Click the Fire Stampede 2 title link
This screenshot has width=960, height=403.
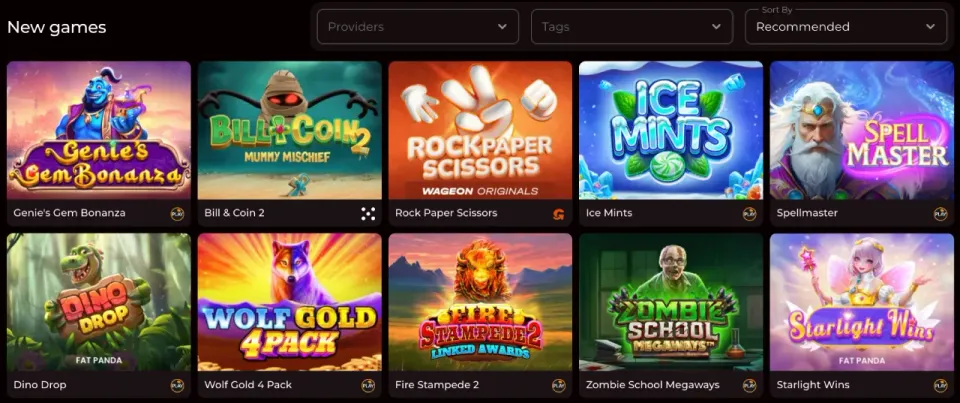437,385
